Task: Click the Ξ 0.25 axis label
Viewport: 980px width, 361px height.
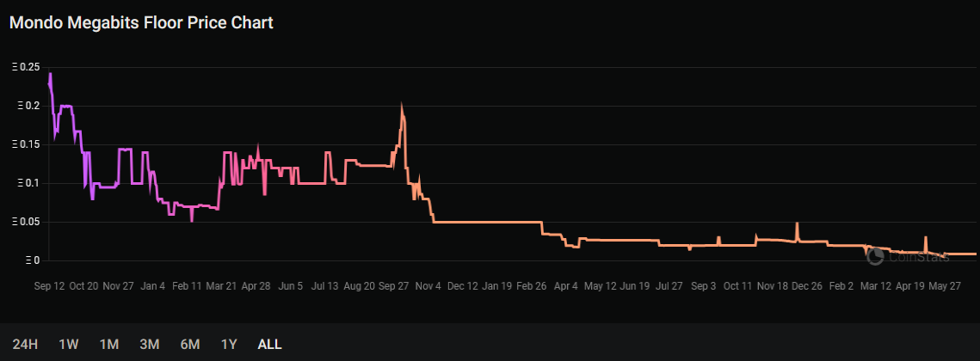Action: (x=26, y=67)
